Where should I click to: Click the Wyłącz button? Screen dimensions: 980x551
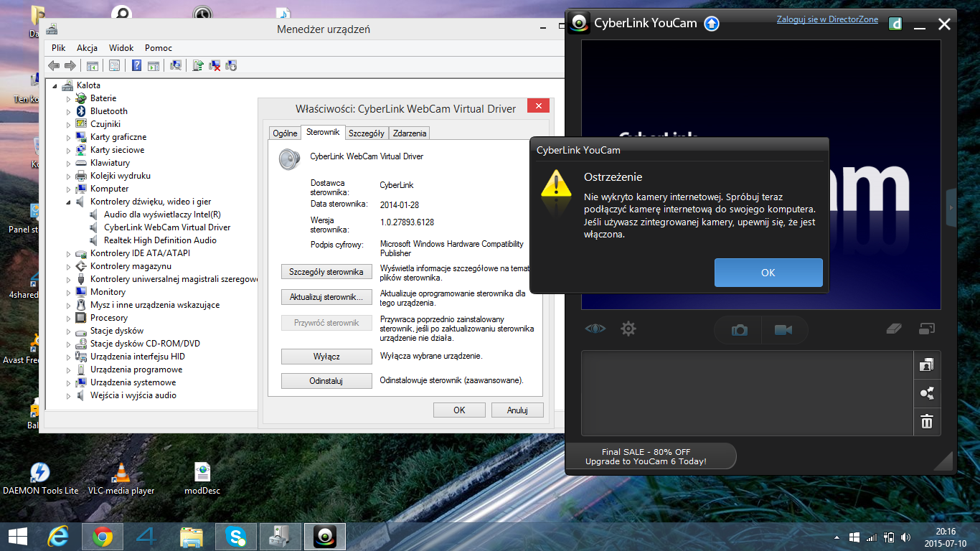[326, 356]
